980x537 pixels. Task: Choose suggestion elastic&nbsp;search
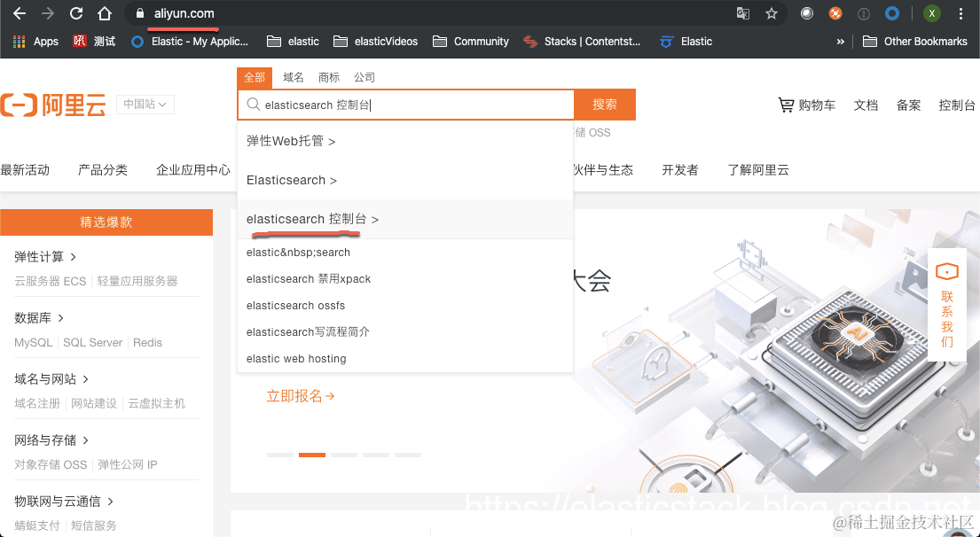pos(405,253)
